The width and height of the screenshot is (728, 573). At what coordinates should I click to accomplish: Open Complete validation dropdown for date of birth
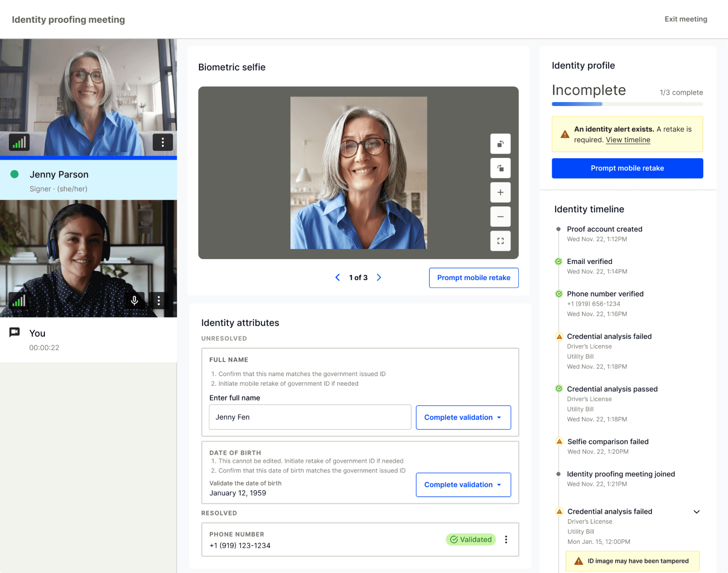pyautogui.click(x=463, y=485)
